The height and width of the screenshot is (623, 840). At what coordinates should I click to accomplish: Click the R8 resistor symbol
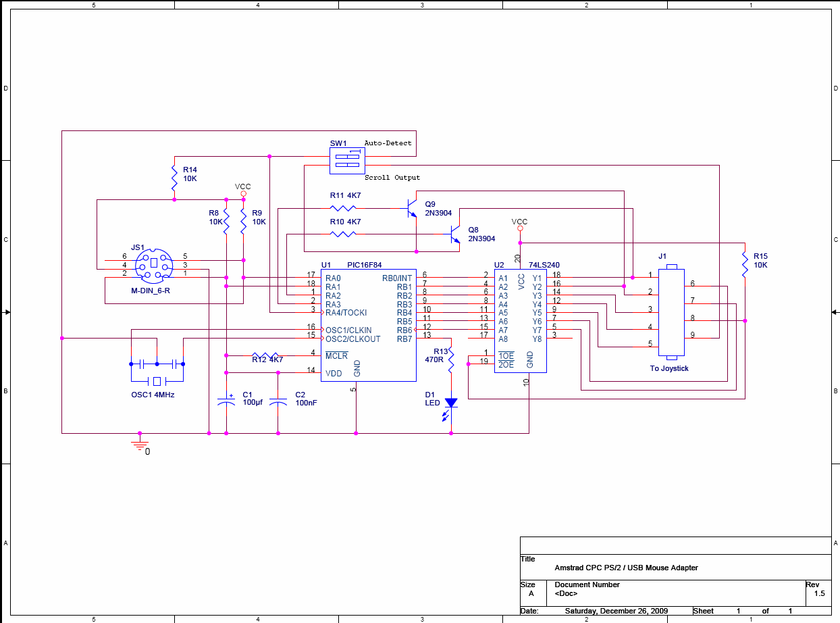[226, 222]
